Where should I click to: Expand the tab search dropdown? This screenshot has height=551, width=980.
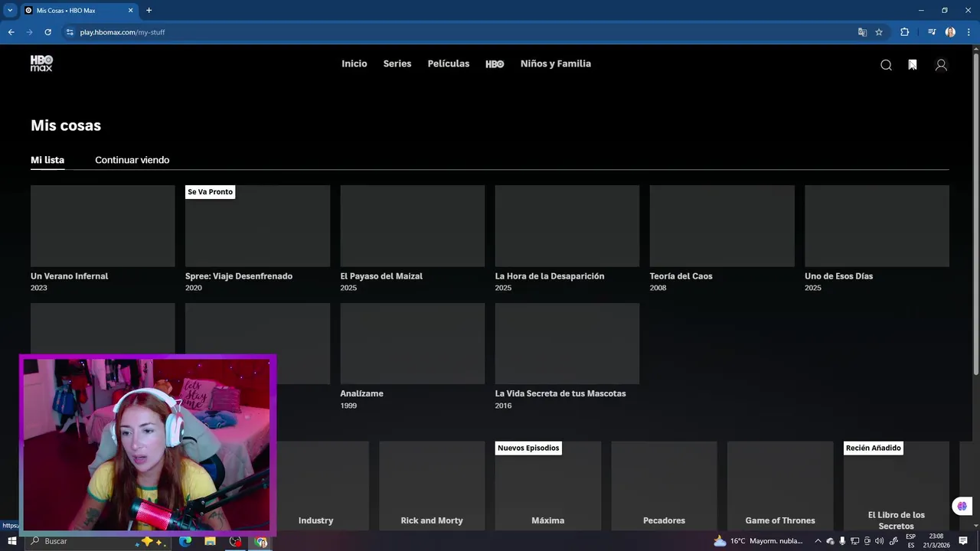click(10, 11)
